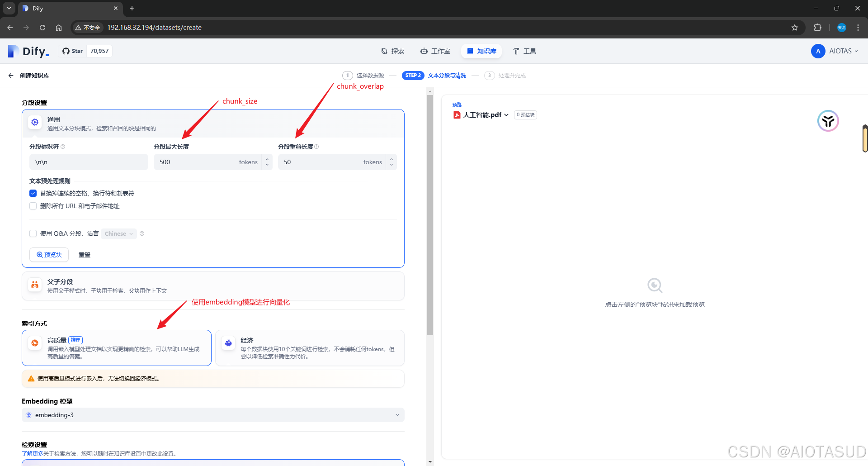Click the 预览块 button

[49, 254]
